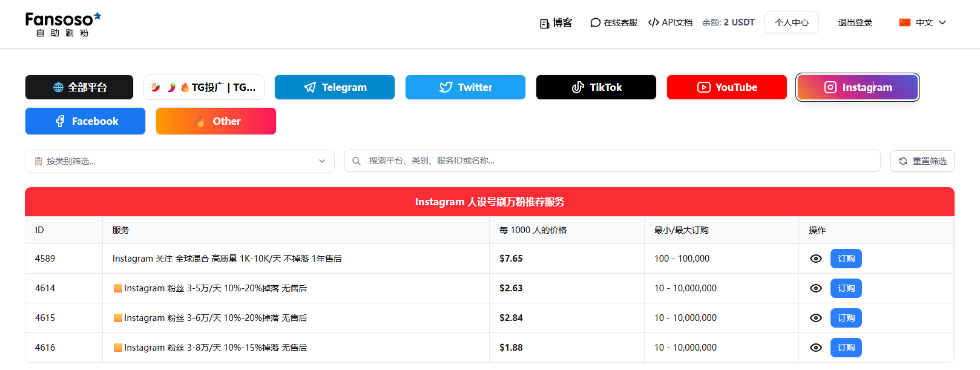Open 个人中心 user center
980x370 pixels.
coord(791,22)
